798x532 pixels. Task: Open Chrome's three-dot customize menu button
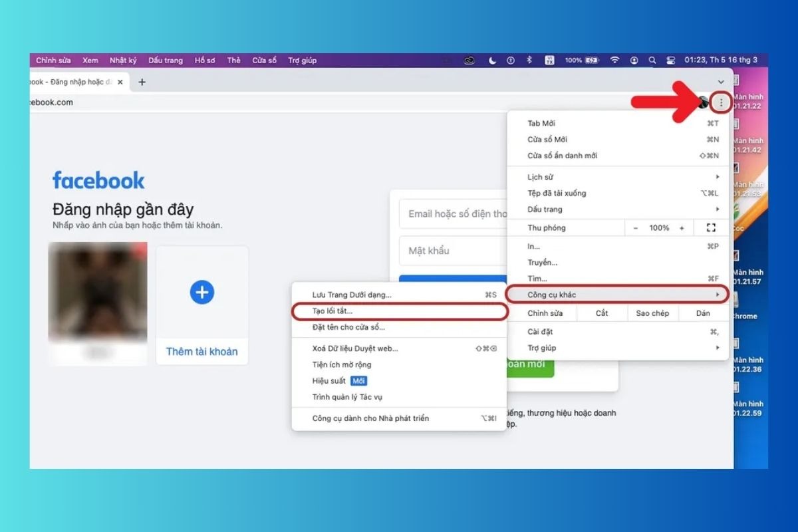[721, 102]
